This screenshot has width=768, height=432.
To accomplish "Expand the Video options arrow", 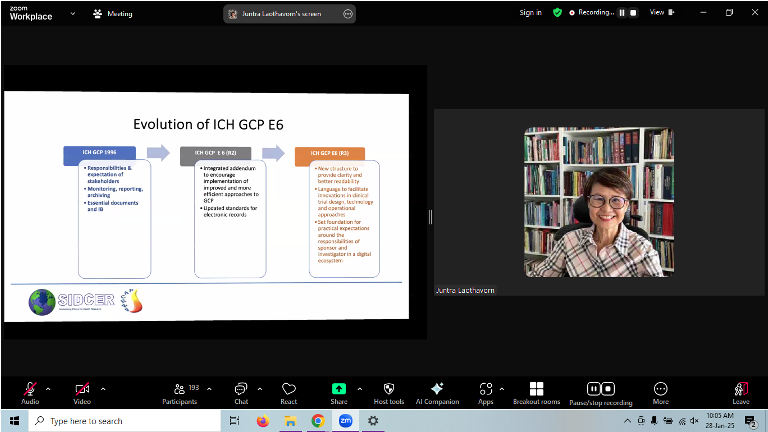I will pos(102,388).
